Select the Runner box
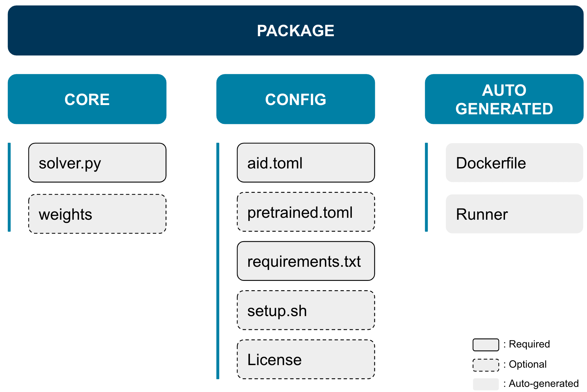Image resolution: width=587 pixels, height=392 pixels. click(514, 214)
